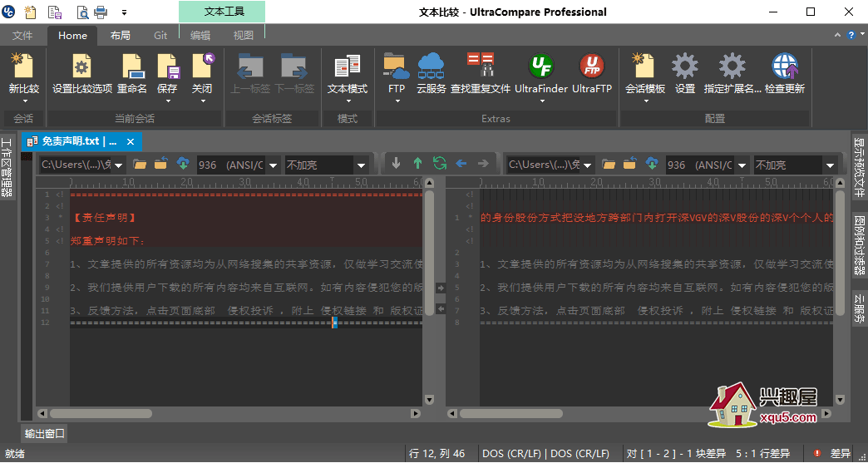The image size is (868, 463).
Task: Expand right pane 936 encoding dropdown
Action: pyautogui.click(x=742, y=165)
